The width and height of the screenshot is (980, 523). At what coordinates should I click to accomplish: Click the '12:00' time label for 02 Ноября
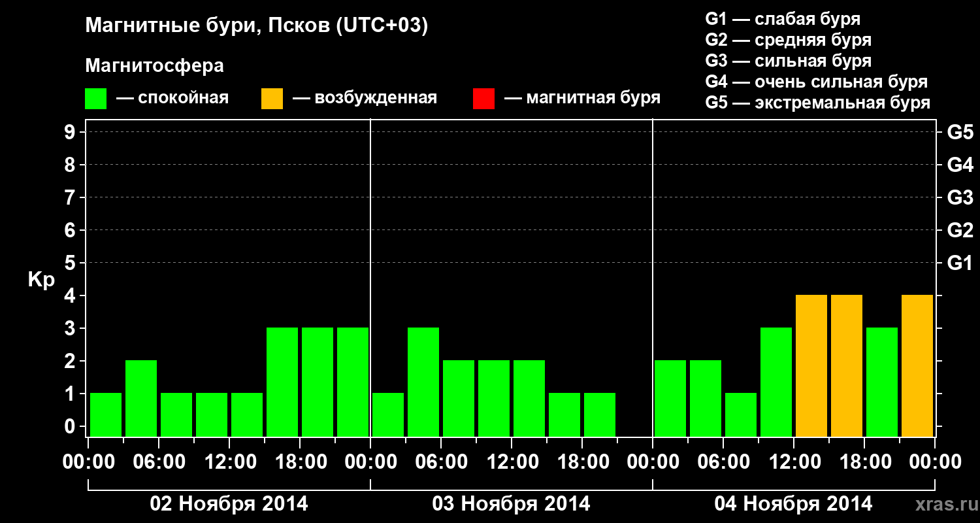point(229,462)
